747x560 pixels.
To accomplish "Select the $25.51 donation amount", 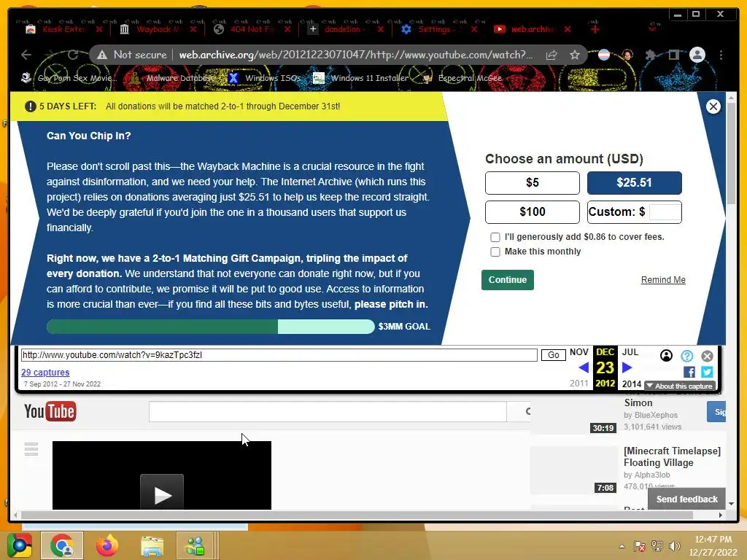I will point(634,183).
